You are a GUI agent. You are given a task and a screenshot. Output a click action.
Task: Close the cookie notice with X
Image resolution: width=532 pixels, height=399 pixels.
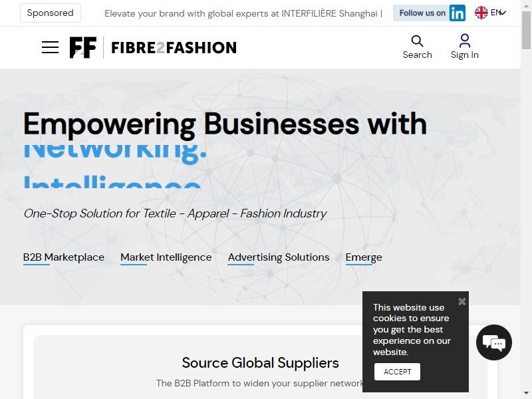tap(462, 301)
